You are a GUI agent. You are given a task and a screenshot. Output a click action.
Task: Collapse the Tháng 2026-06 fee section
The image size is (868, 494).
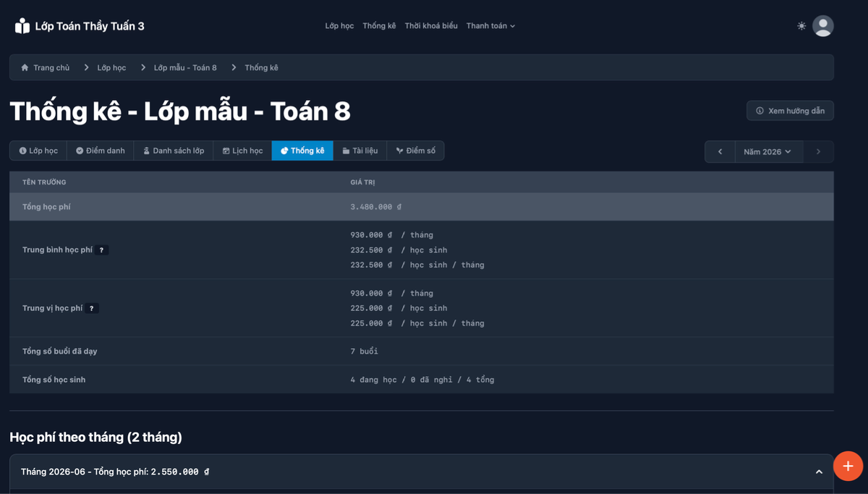819,472
